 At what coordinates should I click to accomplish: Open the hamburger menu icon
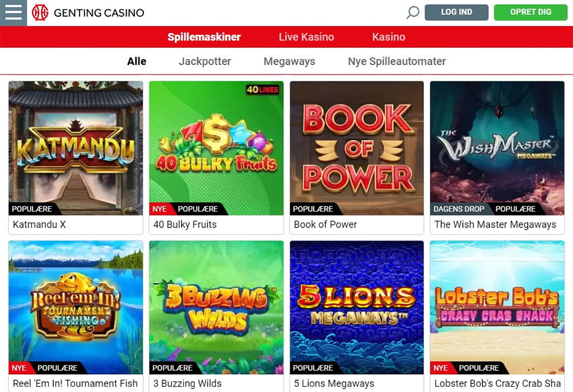(14, 13)
